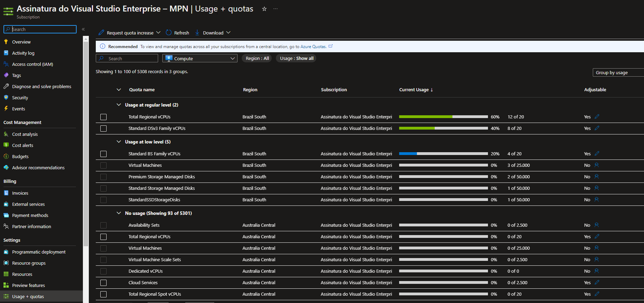
Task: Open the Request quota increase dropdown
Action: 130,33
